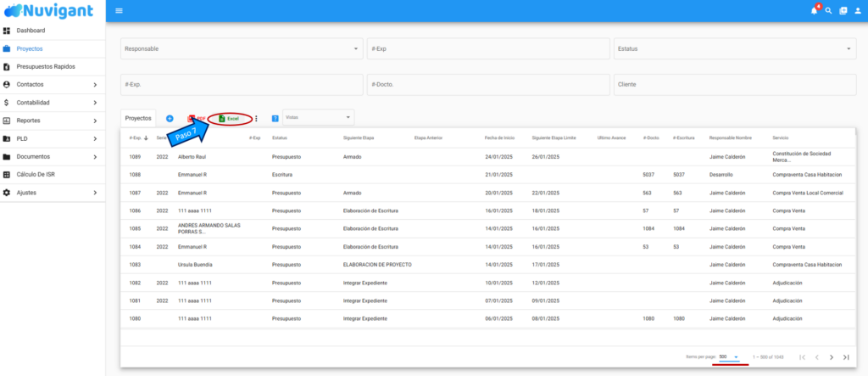Click the Contabilidad dollar icon
This screenshot has width=868, height=376.
(7, 103)
